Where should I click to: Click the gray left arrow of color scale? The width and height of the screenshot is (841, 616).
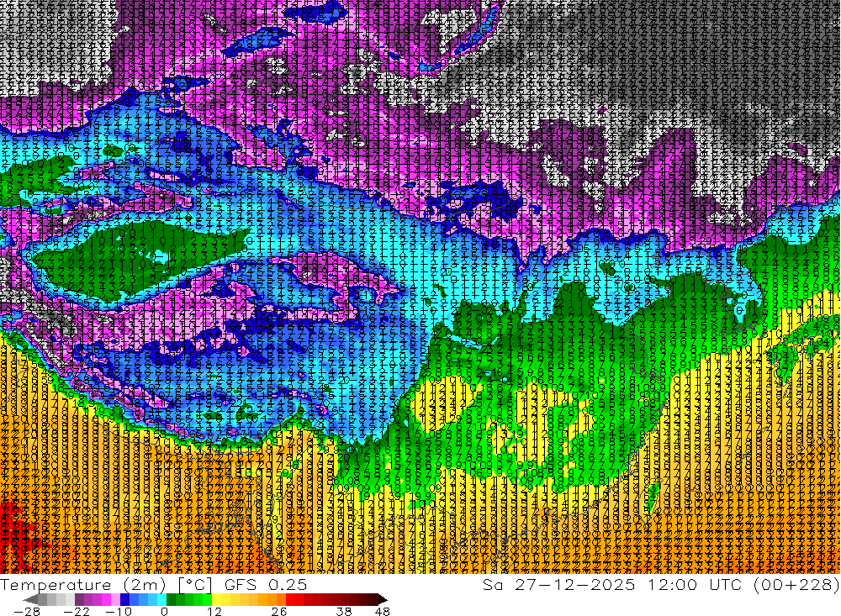coord(30,599)
